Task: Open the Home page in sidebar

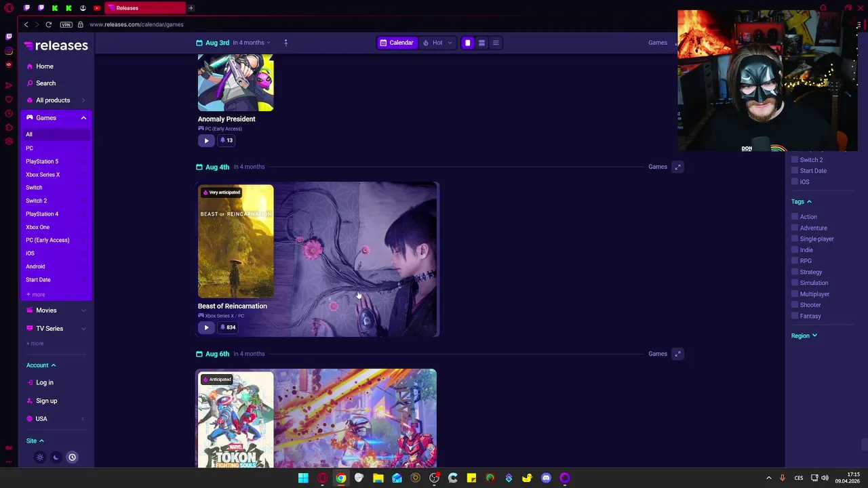Action: pyautogui.click(x=45, y=66)
